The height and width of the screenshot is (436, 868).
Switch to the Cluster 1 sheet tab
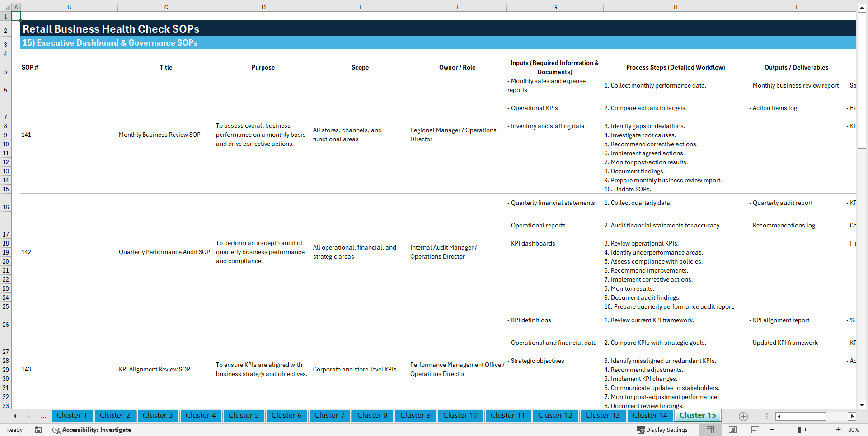click(72, 416)
